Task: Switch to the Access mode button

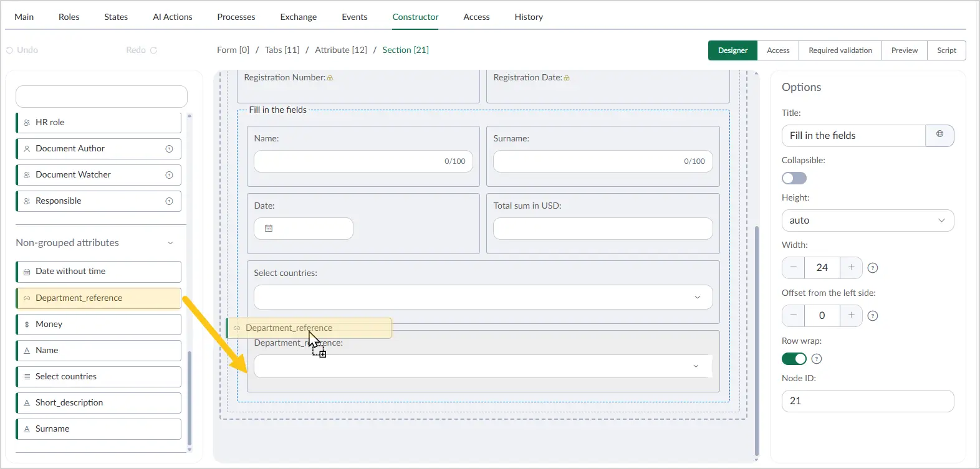Action: click(778, 50)
